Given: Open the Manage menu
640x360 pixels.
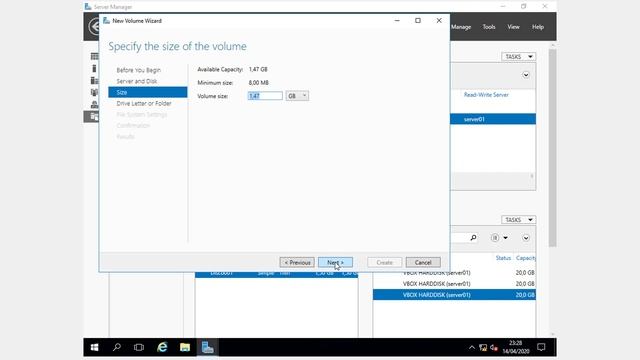Looking at the screenshot, I should 461,27.
